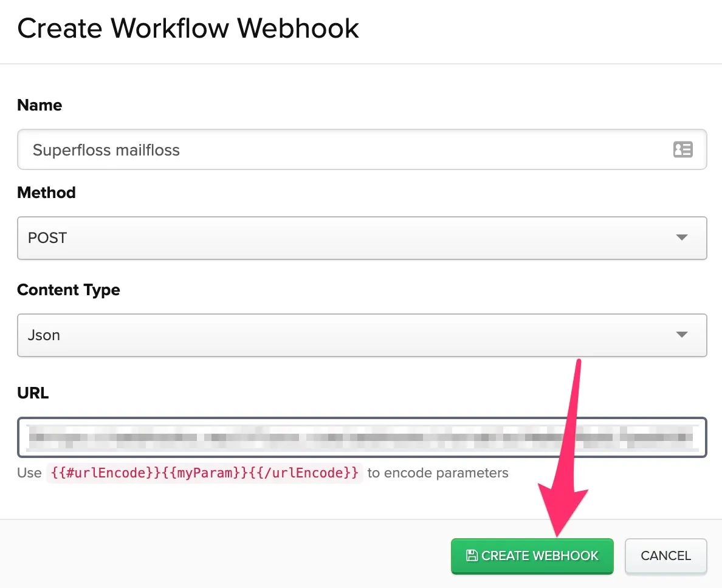Click the "Create Workflow Webhook" heading
The image size is (722, 588).
tap(188, 28)
